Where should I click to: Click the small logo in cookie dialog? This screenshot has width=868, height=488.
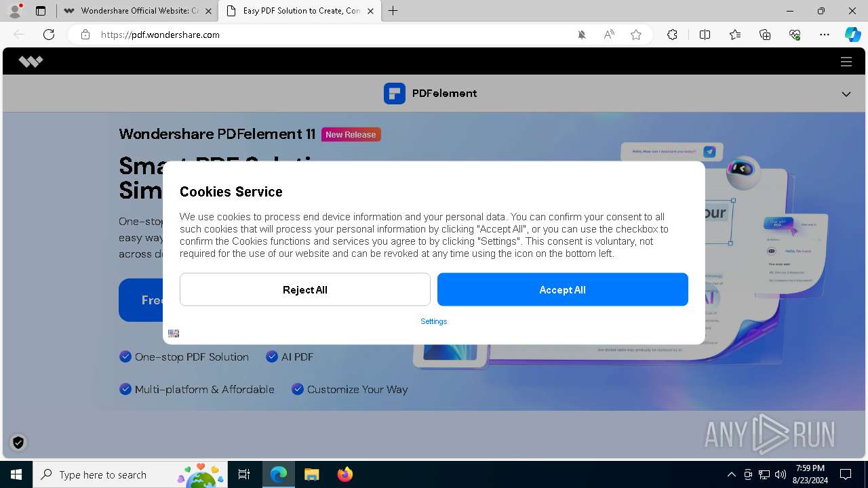click(x=174, y=333)
